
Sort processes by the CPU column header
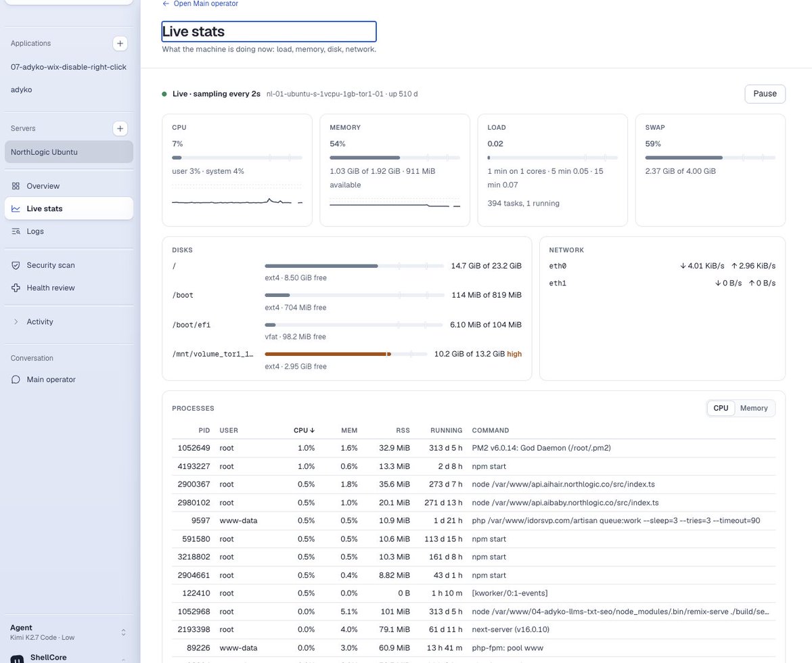[x=304, y=430]
